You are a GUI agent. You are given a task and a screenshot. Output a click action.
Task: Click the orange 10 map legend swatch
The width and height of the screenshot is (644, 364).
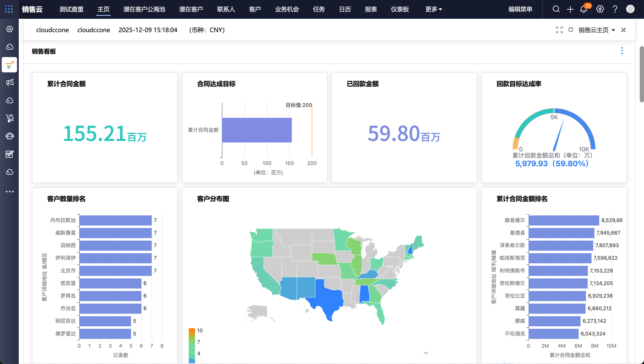click(x=192, y=331)
